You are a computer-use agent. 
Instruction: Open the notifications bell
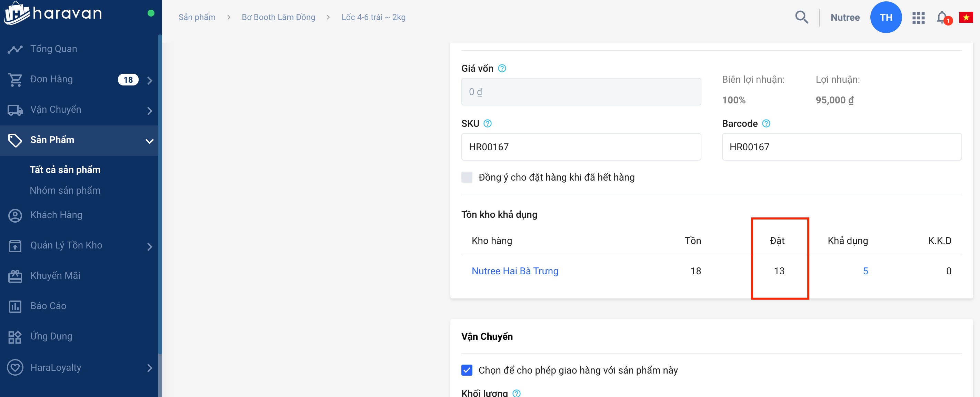point(943,18)
